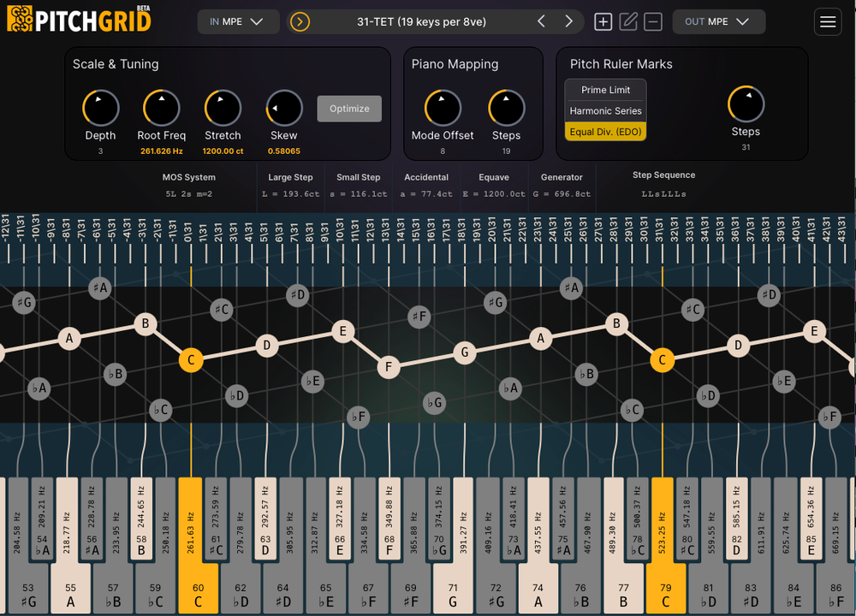856x616 pixels.
Task: Select Harmonic Series ruler marks
Action: (x=605, y=110)
